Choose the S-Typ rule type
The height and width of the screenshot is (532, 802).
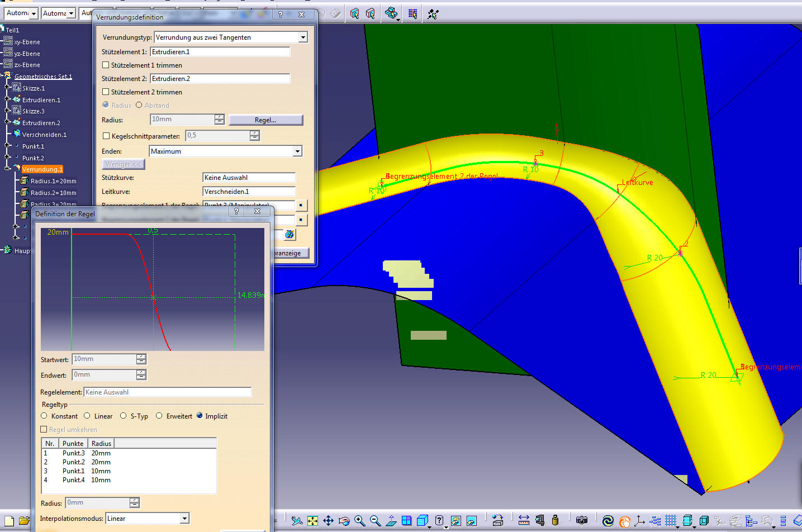pyautogui.click(x=124, y=416)
